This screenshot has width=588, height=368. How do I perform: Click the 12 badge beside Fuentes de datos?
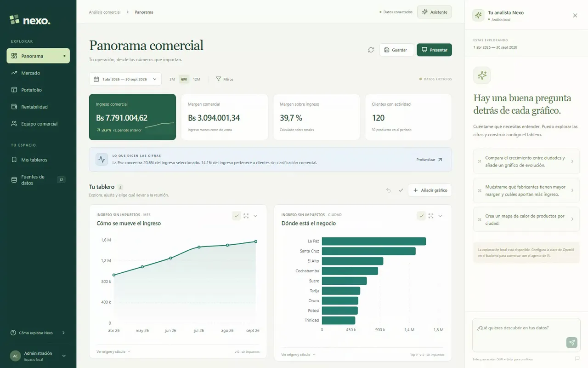point(61,180)
